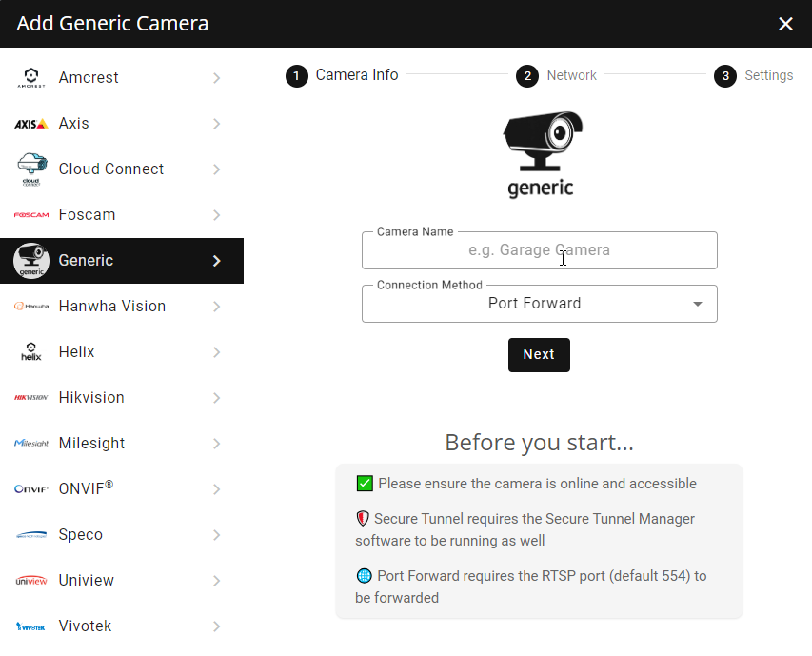Screen dimensions: 812x656
Task: Select Foscam from the brand list
Action: pos(122,215)
